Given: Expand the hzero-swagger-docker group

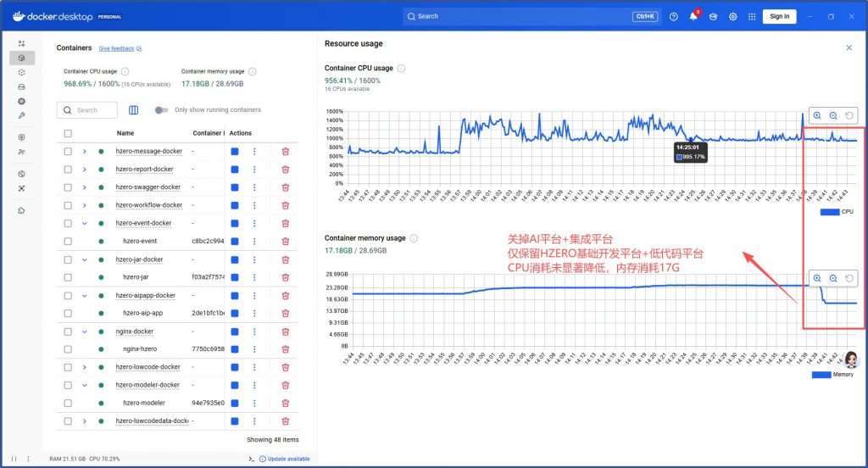Looking at the screenshot, I should 85,187.
